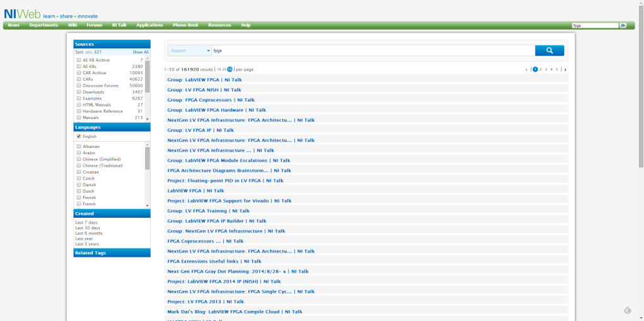Open the Phone Book menu
The height and width of the screenshot is (321, 644).
point(186,25)
